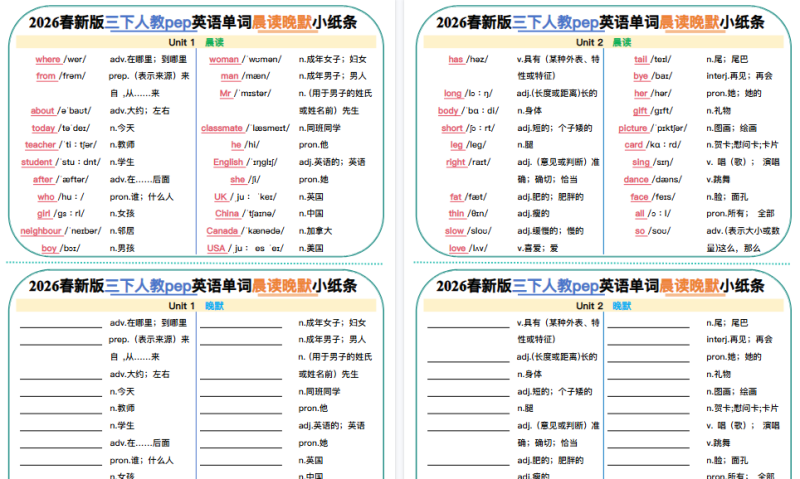The image size is (800, 479).
Task: Click the word "where" in Unit 1
Action: tap(48, 59)
